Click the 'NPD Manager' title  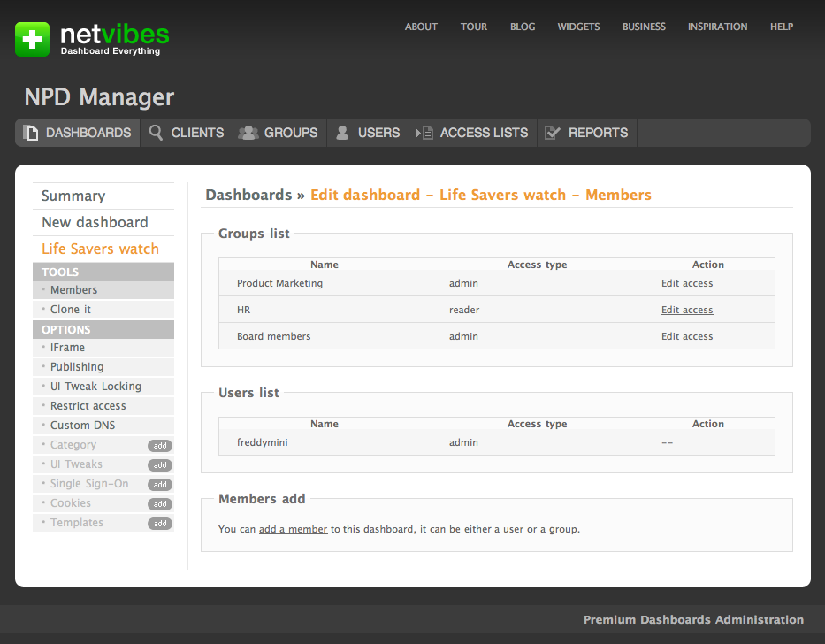99,97
